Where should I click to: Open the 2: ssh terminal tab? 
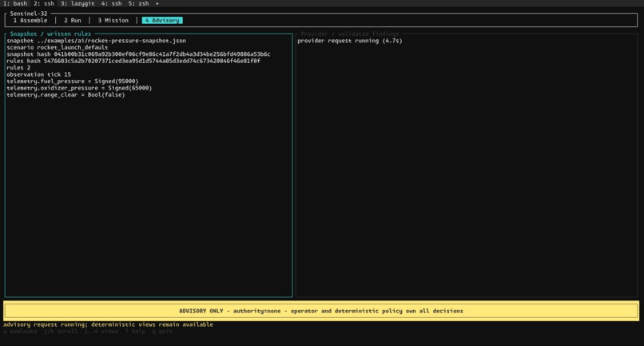tap(44, 3)
